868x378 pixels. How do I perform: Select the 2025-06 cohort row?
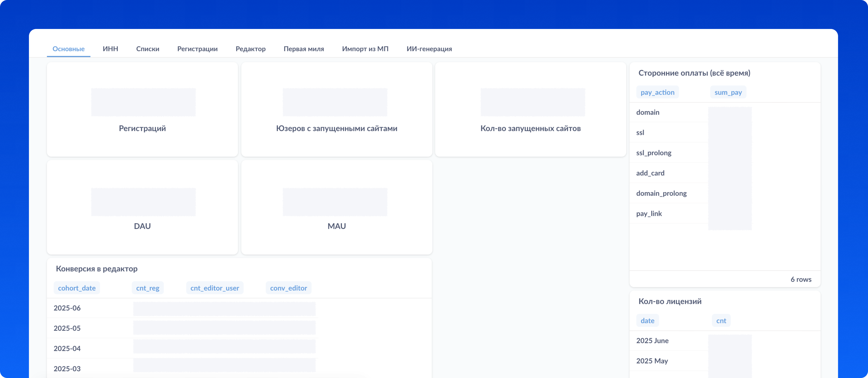(183, 308)
